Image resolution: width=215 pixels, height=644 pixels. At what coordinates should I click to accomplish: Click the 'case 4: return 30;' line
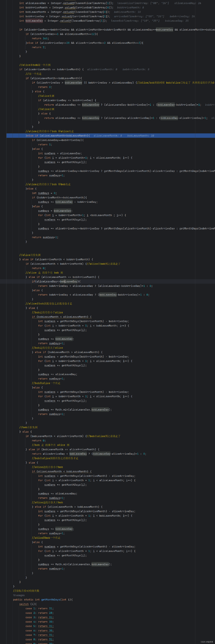click(40, 622)
